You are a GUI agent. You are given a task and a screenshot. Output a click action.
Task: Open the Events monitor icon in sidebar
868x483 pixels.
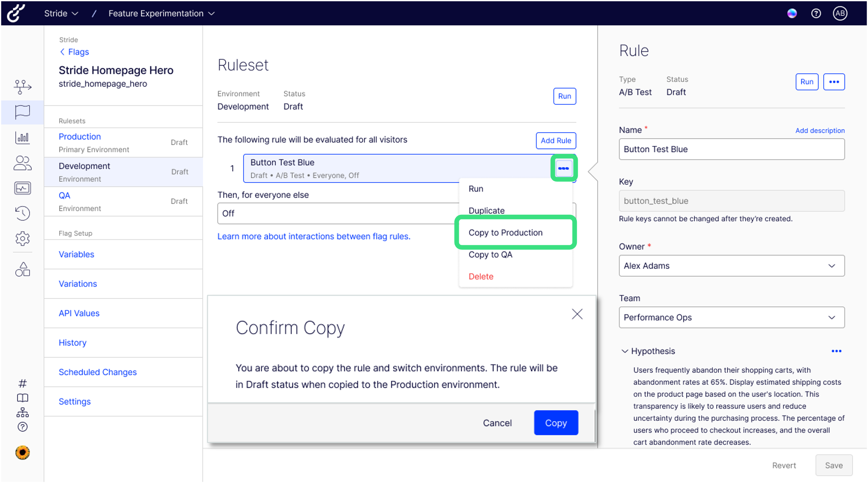pos(22,188)
